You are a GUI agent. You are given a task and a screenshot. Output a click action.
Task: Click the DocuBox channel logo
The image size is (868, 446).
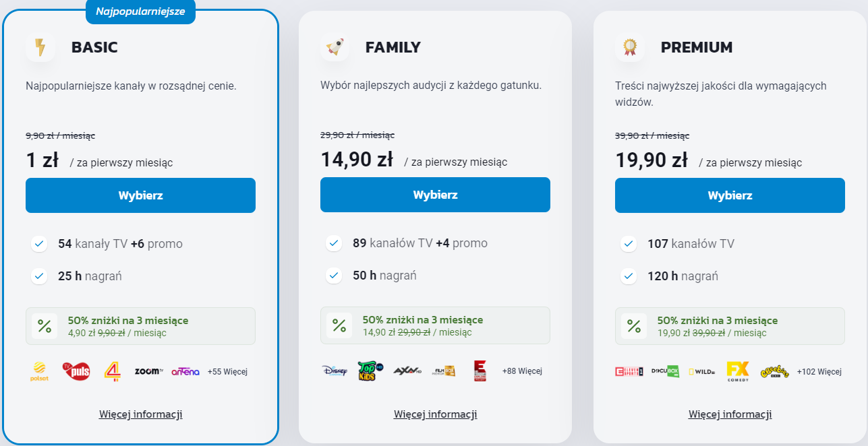click(x=664, y=371)
